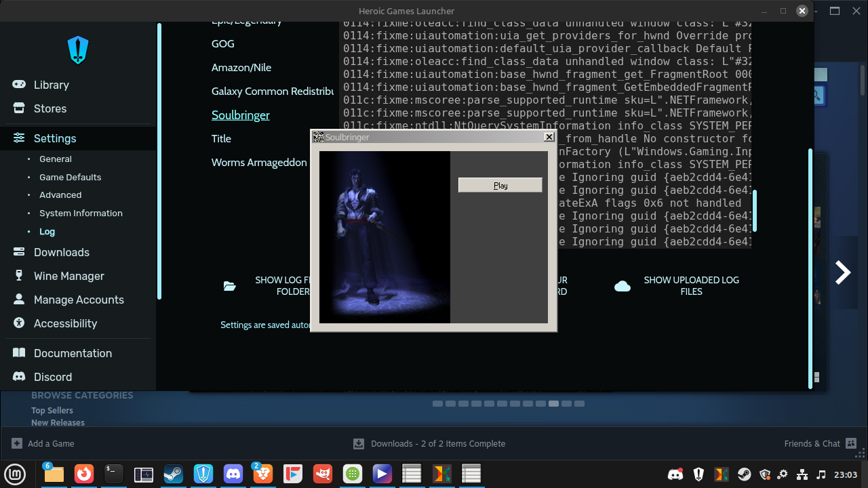Click the next arrow on Steam carousel

(843, 272)
